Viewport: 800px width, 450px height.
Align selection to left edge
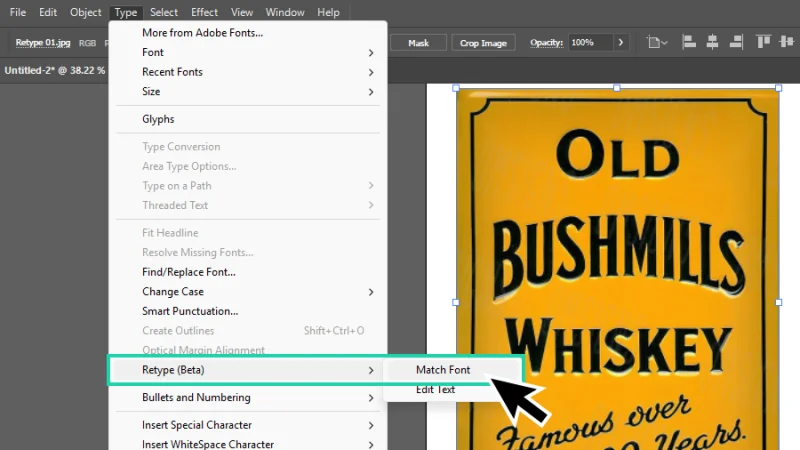689,42
